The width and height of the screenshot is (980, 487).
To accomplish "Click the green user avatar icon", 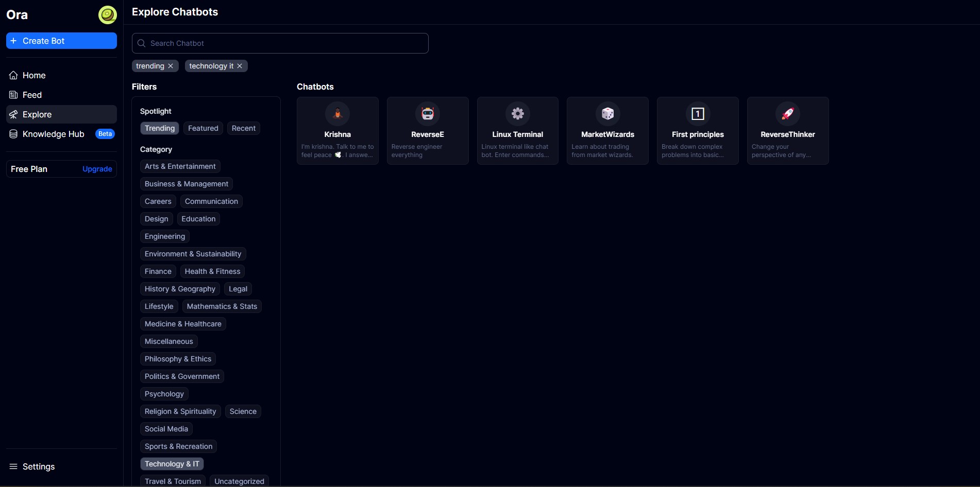I will pyautogui.click(x=108, y=15).
